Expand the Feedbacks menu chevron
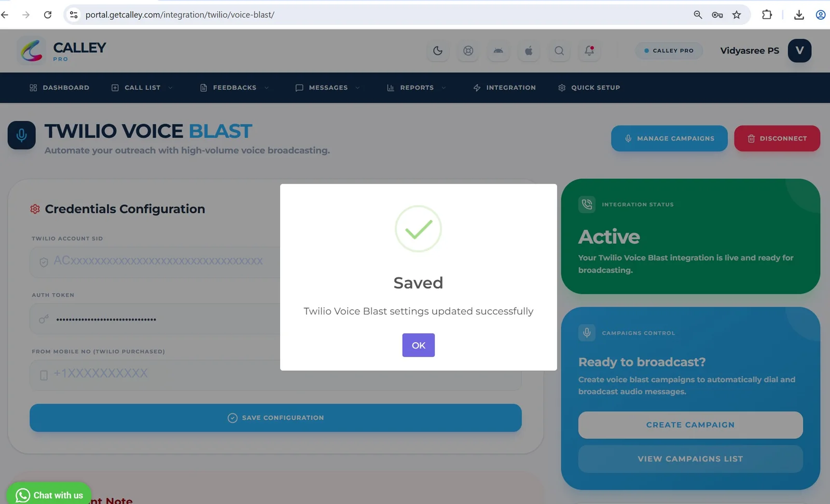 coord(267,88)
